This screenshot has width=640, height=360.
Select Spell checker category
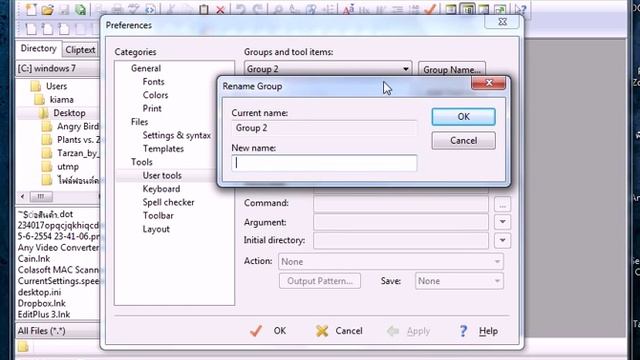coord(168,202)
